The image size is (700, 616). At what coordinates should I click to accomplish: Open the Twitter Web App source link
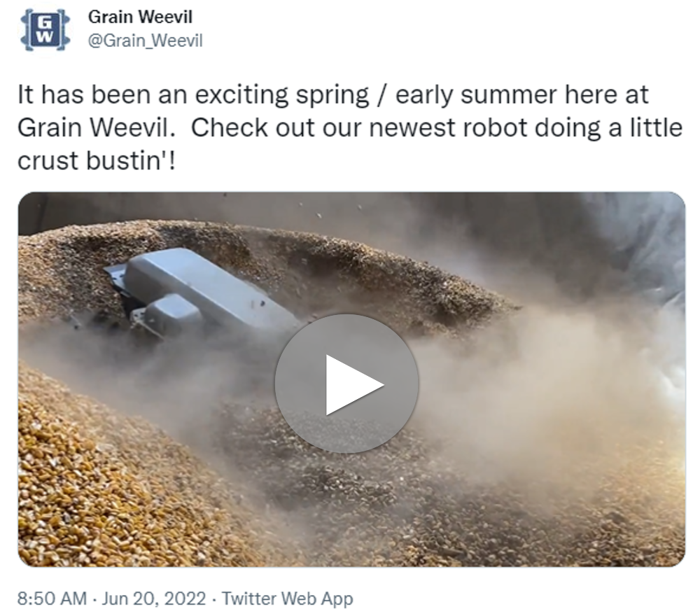click(288, 598)
